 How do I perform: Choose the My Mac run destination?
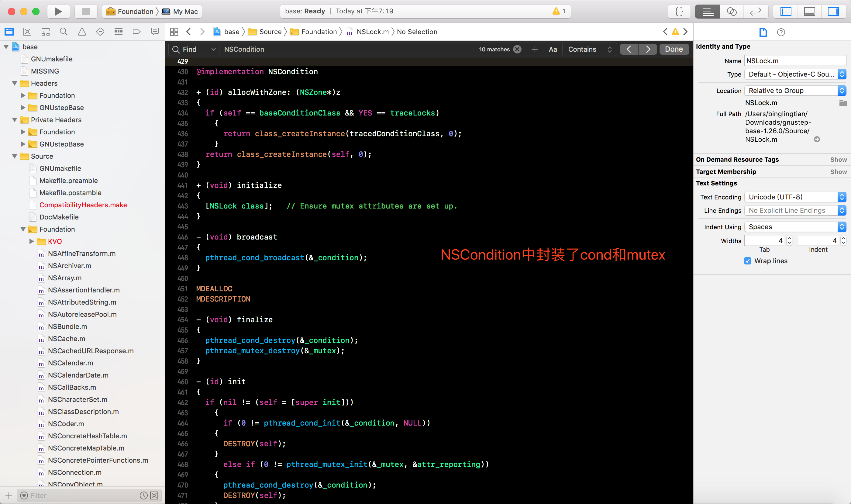click(180, 12)
